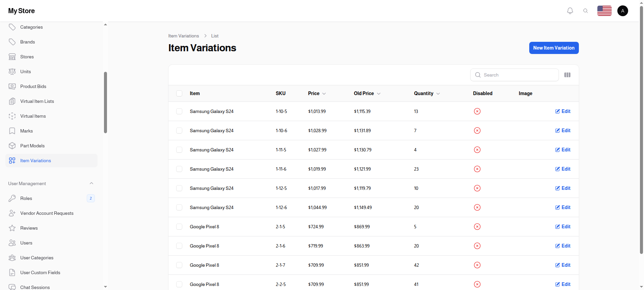Collapse the User Management section
644x290 pixels.
(91, 183)
